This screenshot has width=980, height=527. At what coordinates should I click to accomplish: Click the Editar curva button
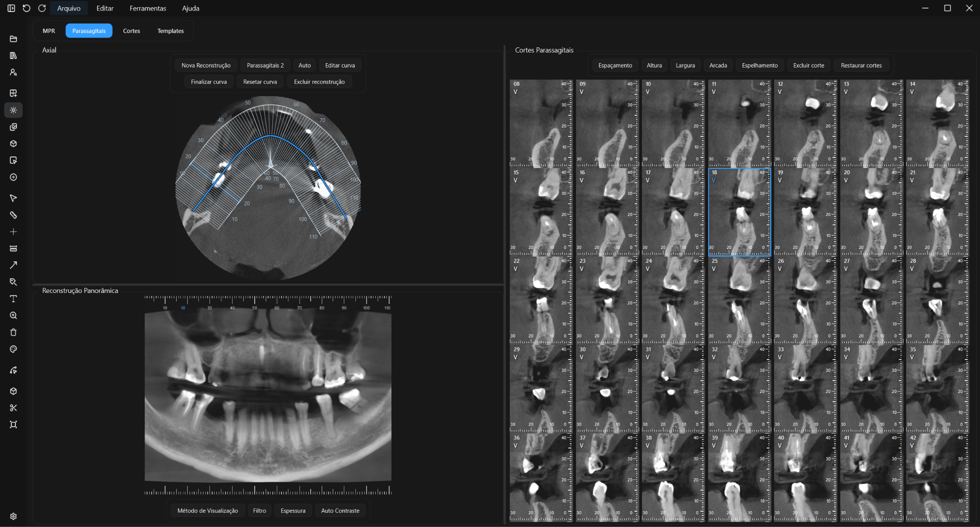[x=340, y=66]
